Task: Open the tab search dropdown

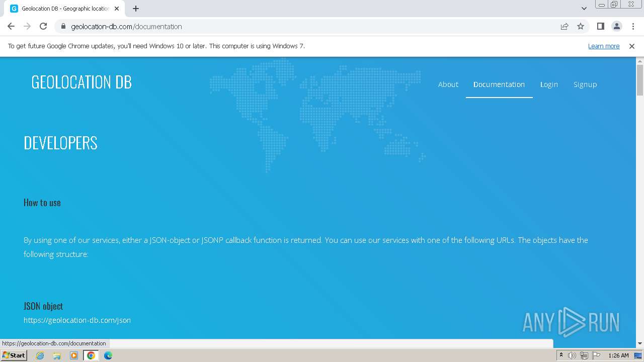Action: point(584,9)
